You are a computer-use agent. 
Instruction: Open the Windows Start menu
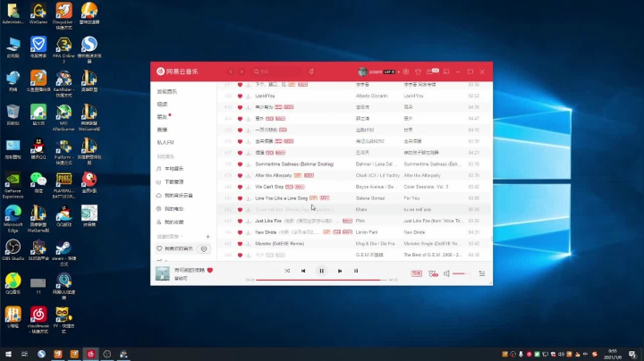(8, 354)
